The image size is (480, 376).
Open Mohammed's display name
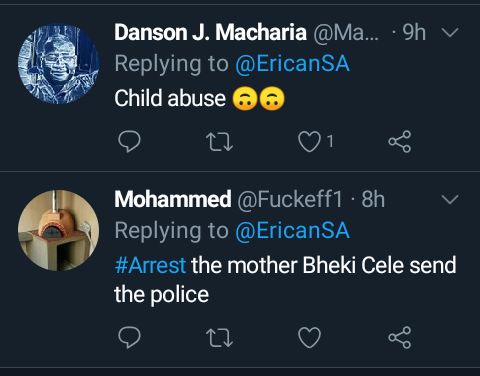click(173, 199)
